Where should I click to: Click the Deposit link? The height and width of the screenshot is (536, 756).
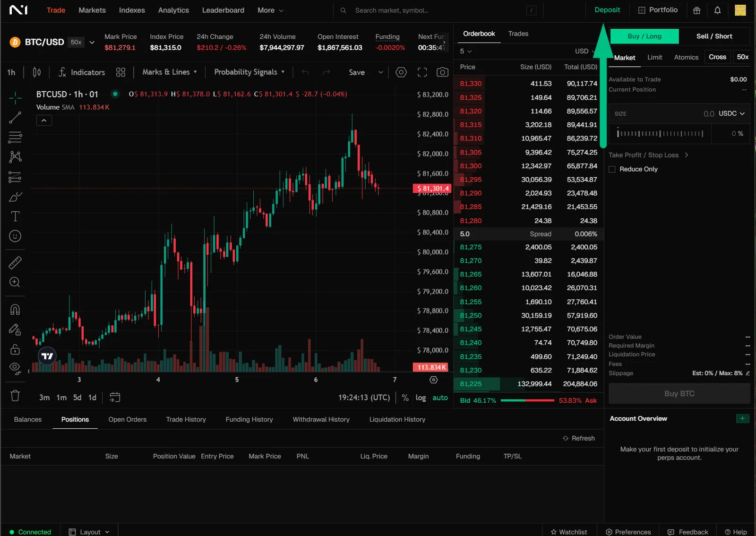click(x=607, y=10)
